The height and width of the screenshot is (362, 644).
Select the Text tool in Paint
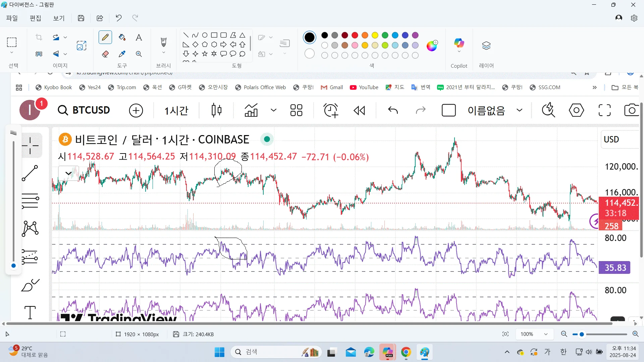139,38
